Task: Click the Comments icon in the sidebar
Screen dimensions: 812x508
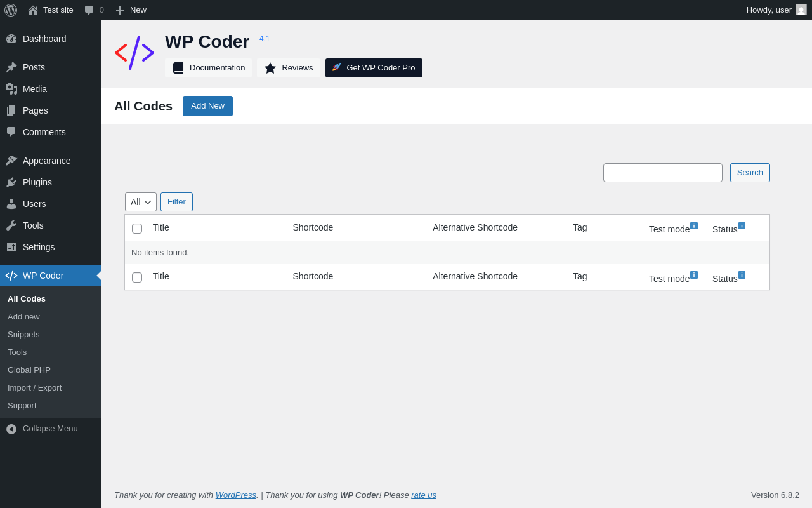Action: tap(11, 132)
